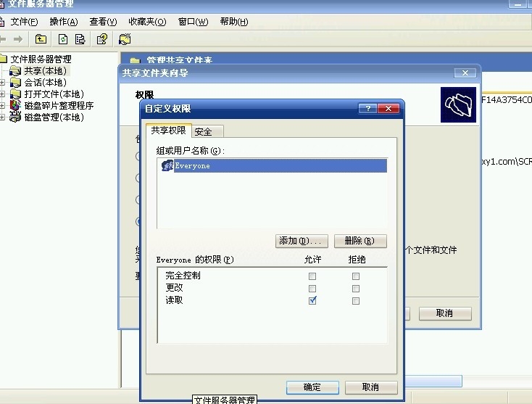This screenshot has height=404, width=532.
Task: Select 磁盘碎片整理程序 in the tree
Action: (x=59, y=106)
